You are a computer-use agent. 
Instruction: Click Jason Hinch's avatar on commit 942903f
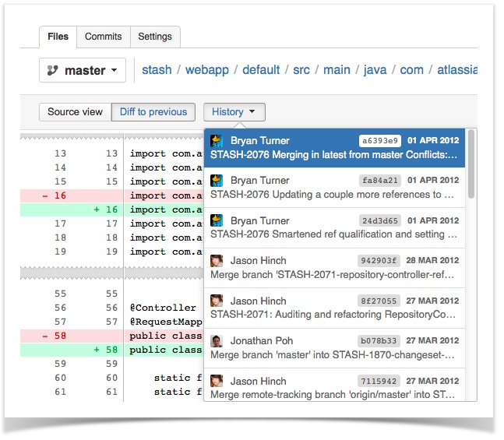(217, 261)
